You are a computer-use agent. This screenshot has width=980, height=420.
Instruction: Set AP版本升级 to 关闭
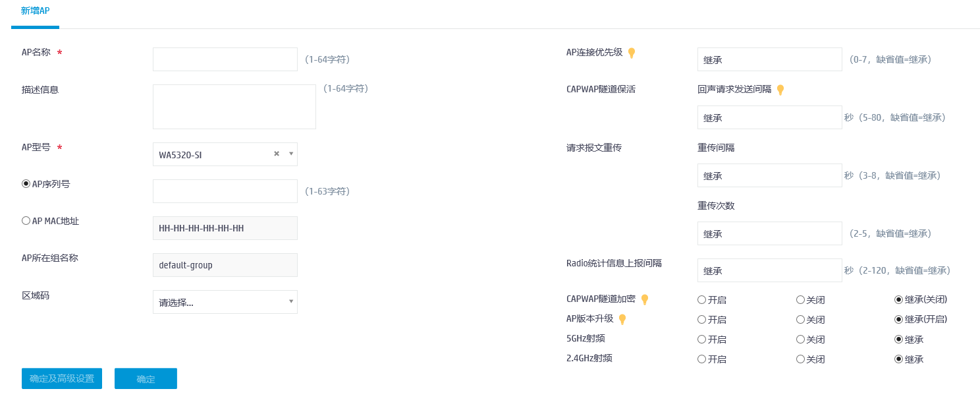click(801, 320)
